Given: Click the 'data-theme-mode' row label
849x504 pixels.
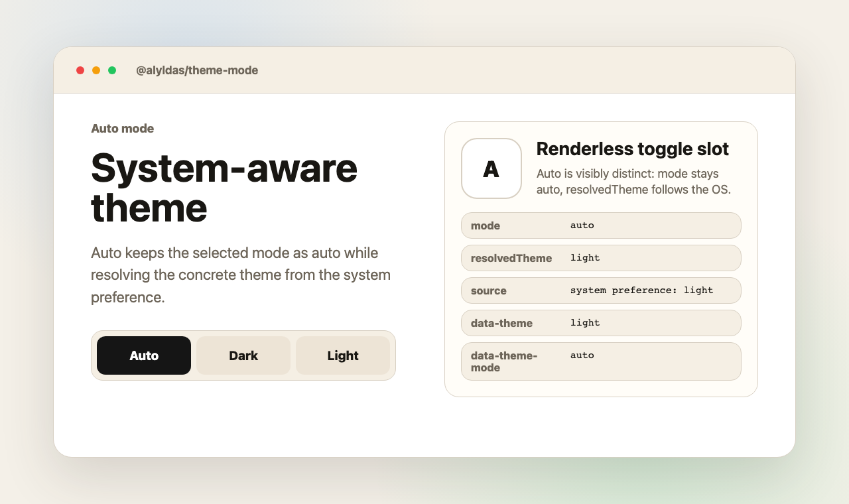Looking at the screenshot, I should [504, 361].
